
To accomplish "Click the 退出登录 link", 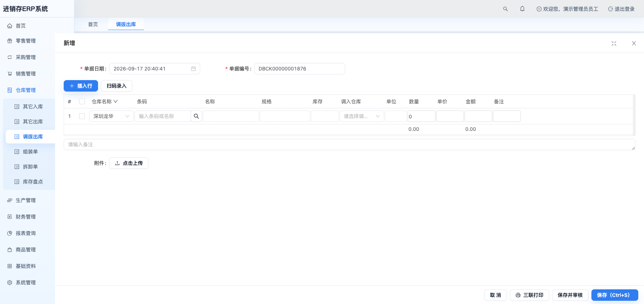I will tap(621, 9).
